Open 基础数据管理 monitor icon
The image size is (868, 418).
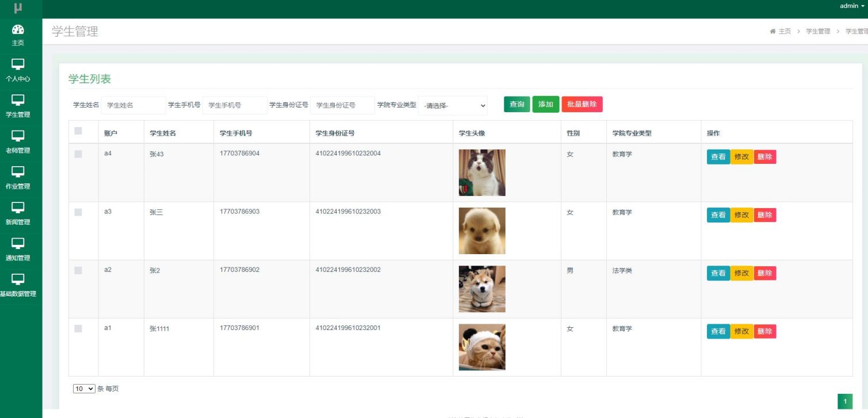[x=18, y=279]
